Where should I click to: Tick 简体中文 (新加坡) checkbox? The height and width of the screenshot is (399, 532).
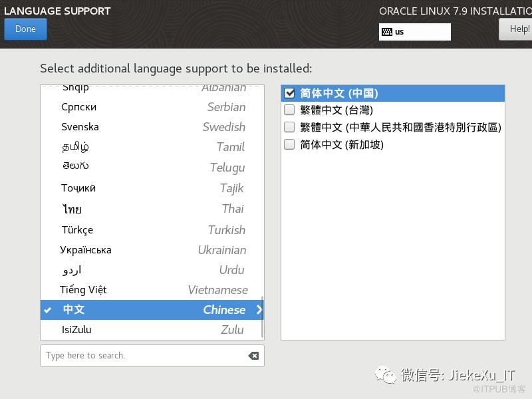pyautogui.click(x=289, y=144)
